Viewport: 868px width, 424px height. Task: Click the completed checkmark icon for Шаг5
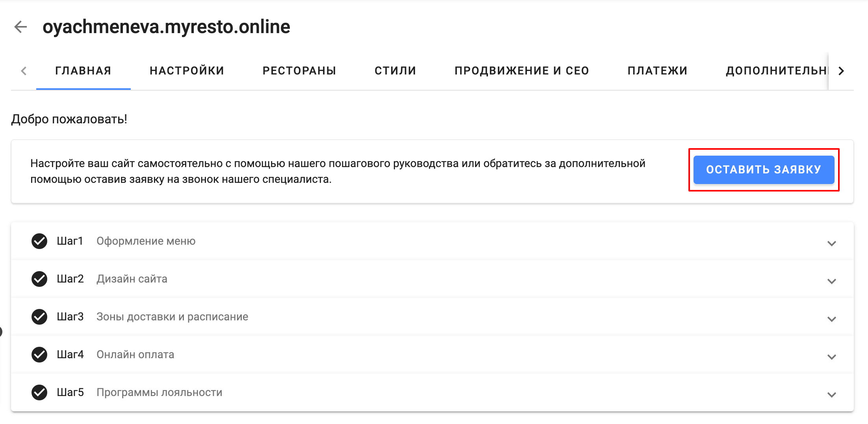[x=39, y=392]
